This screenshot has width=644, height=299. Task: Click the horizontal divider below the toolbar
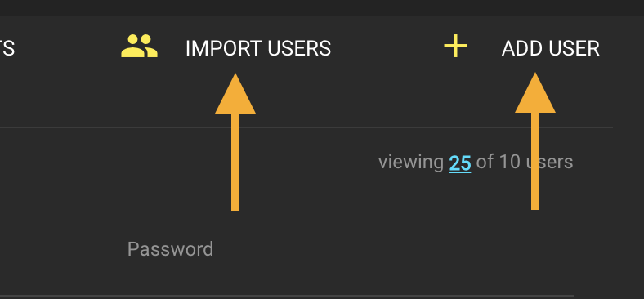pyautogui.click(x=306, y=127)
